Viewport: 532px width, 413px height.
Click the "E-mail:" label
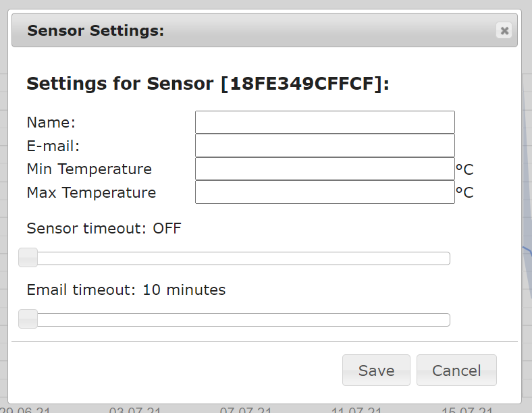pos(53,146)
